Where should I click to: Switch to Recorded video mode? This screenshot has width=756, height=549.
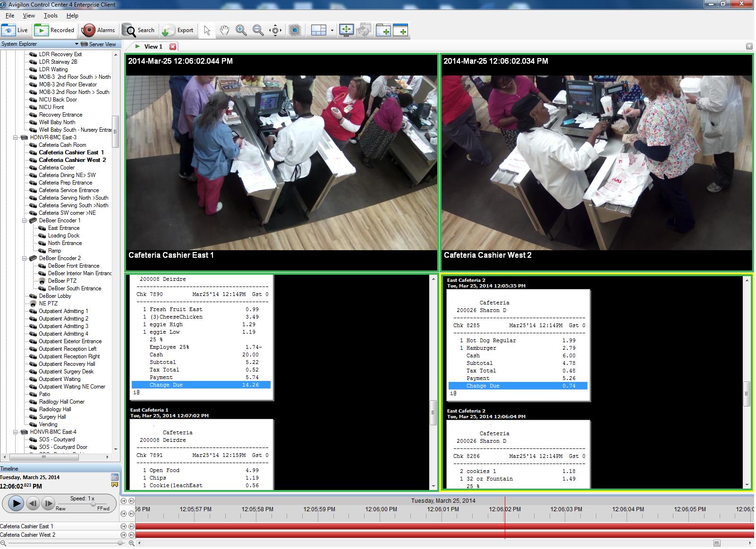(55, 30)
